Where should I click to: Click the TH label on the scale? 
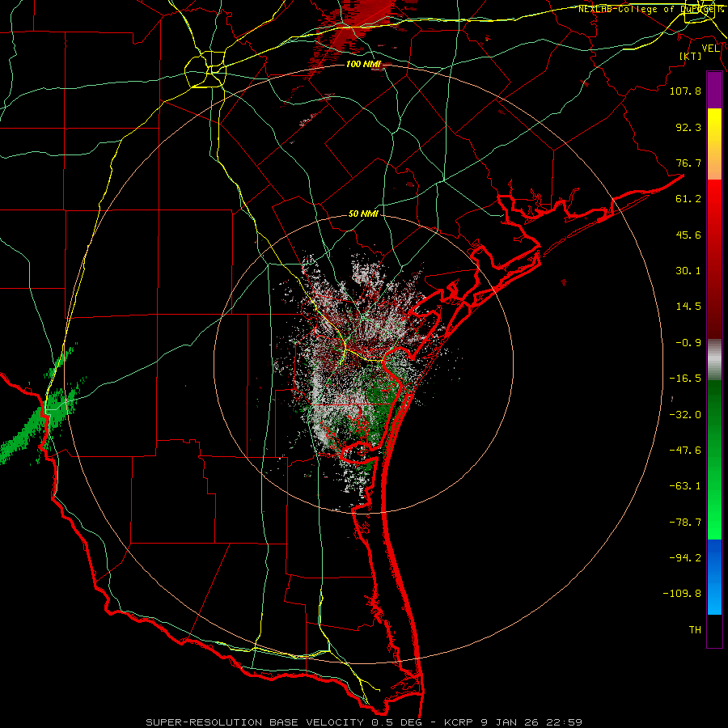[x=695, y=630]
